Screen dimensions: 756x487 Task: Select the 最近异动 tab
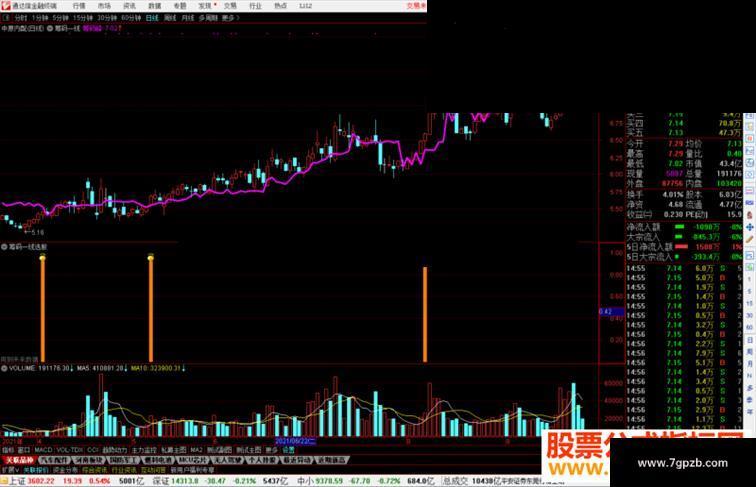click(297, 460)
